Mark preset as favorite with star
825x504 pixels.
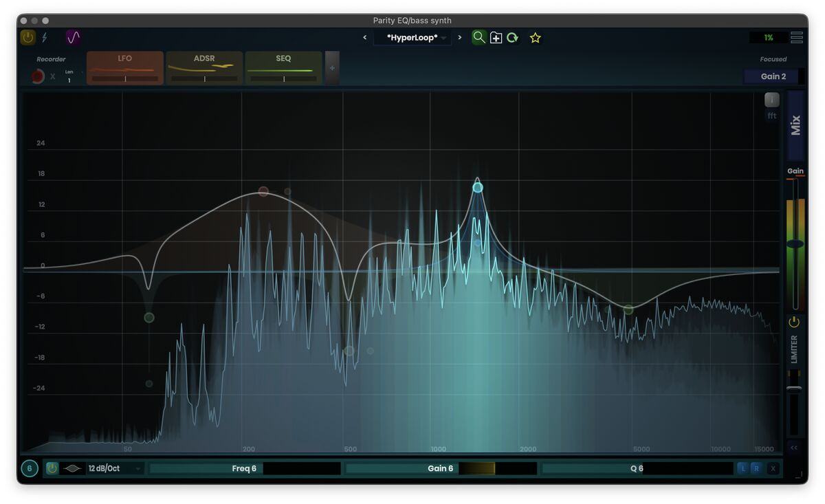tap(536, 38)
